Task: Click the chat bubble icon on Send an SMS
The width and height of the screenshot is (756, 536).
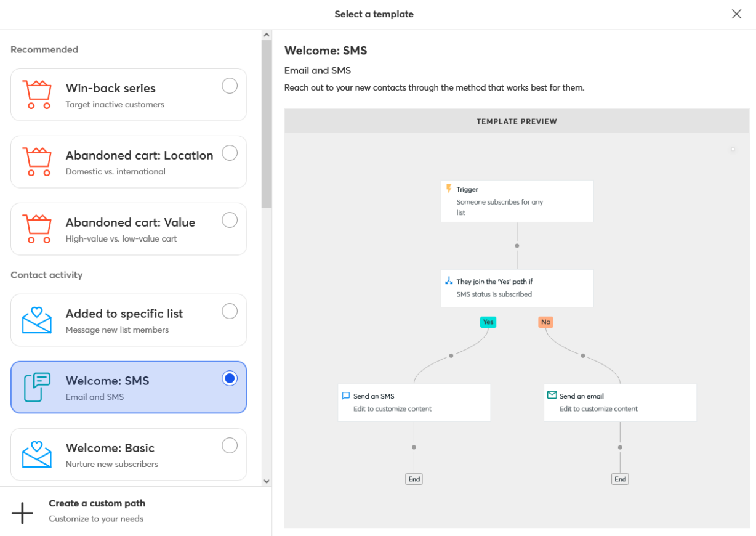Action: pos(346,396)
